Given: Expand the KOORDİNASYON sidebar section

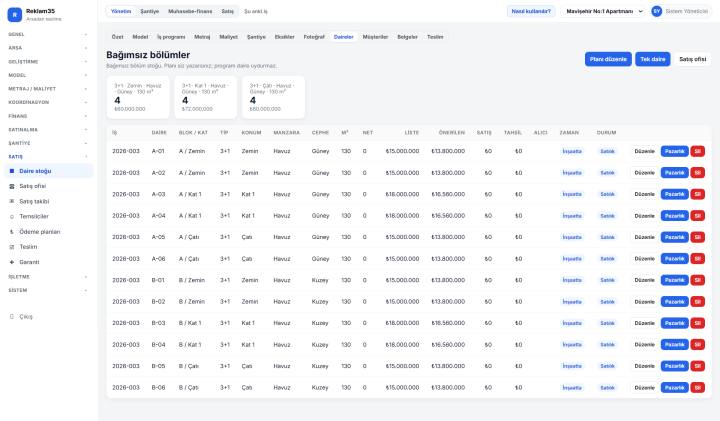Looking at the screenshot, I should (48, 102).
